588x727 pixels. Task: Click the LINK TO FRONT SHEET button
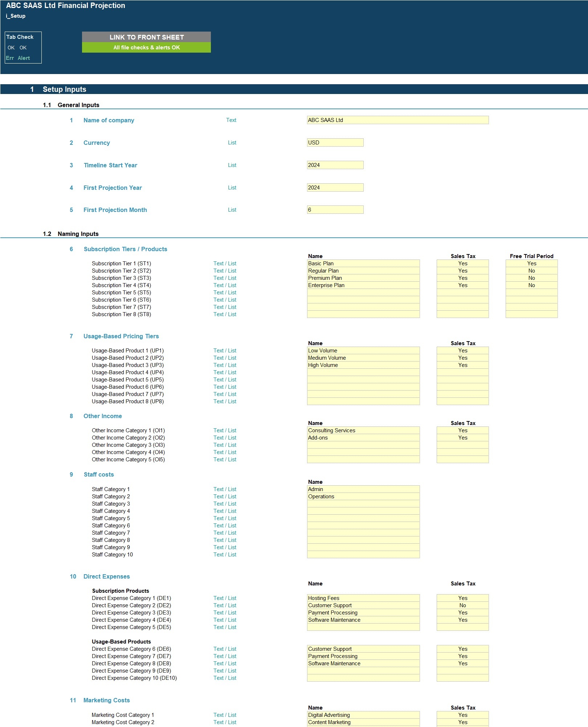[146, 37]
